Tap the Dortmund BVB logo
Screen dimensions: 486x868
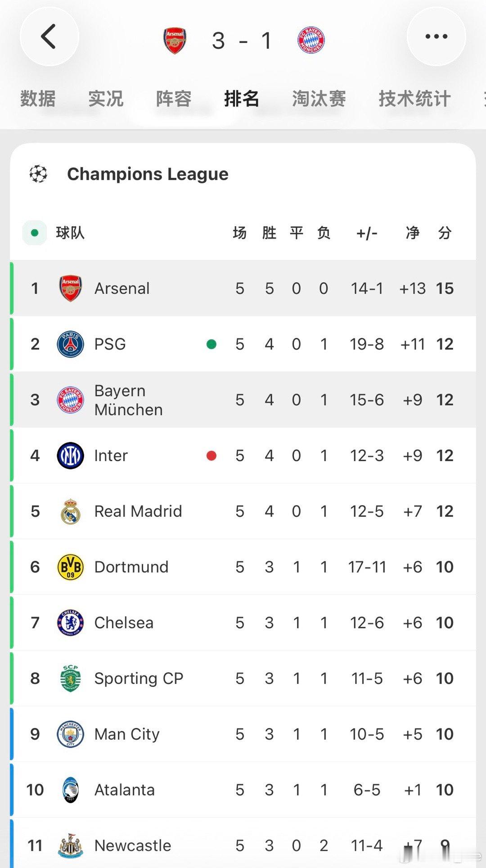coord(70,567)
